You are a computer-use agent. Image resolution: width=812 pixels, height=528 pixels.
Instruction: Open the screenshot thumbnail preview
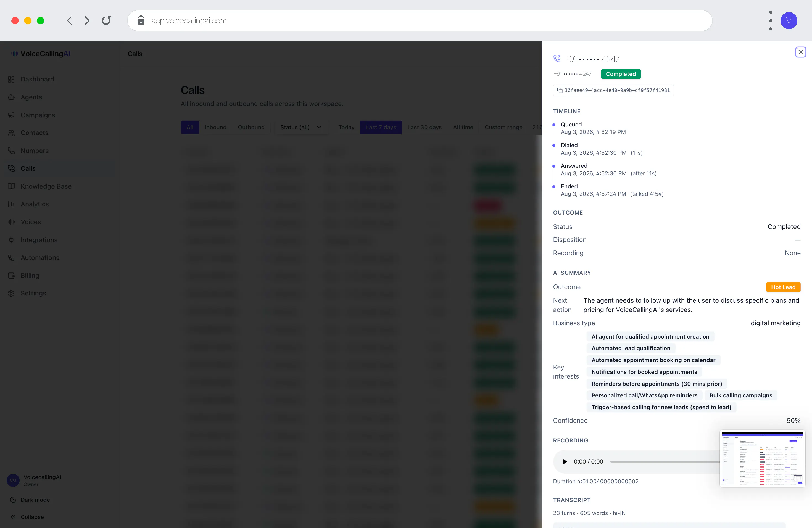(762, 458)
